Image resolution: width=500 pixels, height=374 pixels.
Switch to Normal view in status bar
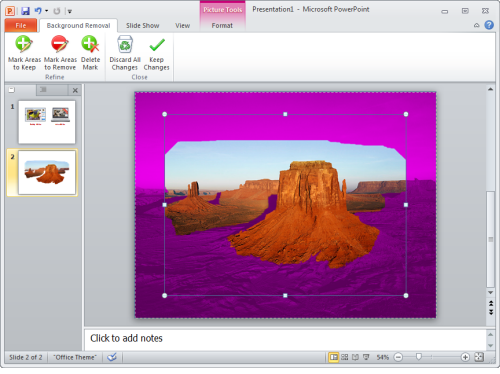click(x=333, y=357)
